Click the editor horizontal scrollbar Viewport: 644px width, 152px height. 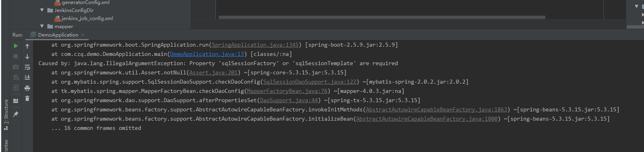[x=382, y=17]
